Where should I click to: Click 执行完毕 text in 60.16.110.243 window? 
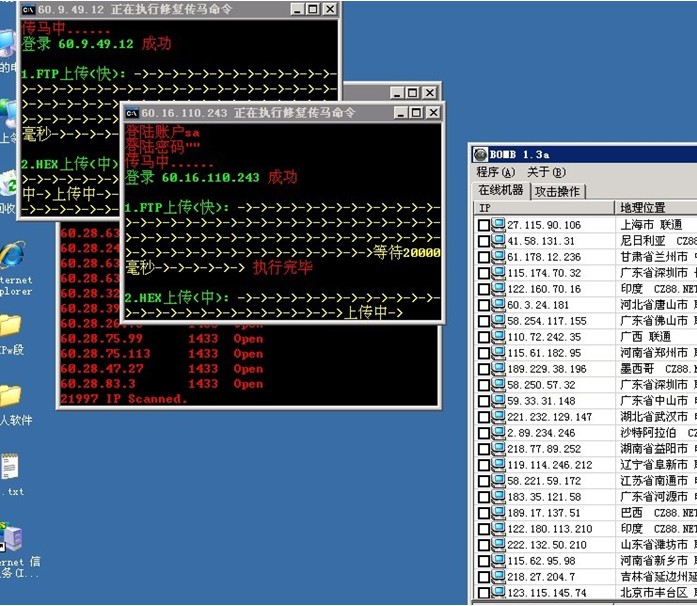click(x=283, y=268)
